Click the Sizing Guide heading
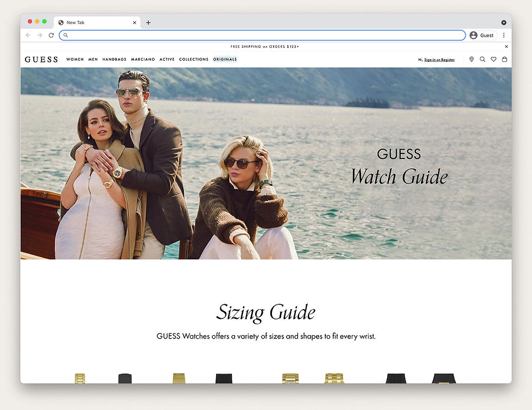532x410 pixels. pos(266,312)
